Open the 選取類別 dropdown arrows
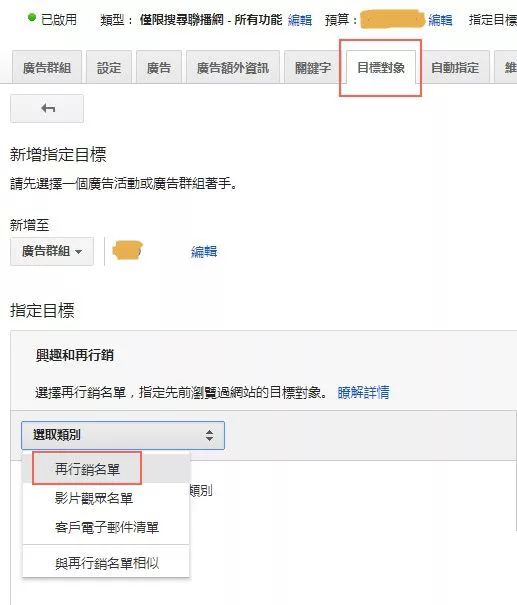The width and height of the screenshot is (517, 605). click(x=209, y=435)
